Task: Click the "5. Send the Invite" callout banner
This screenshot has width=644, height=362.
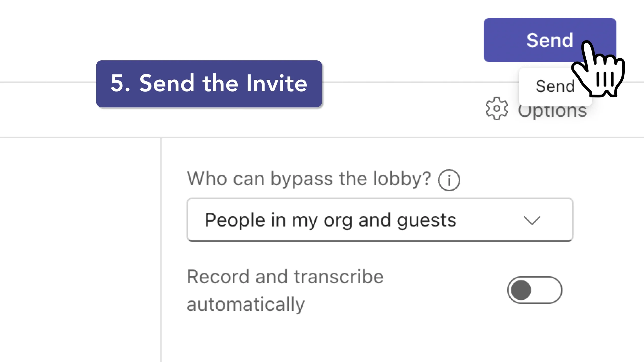Action: (x=209, y=84)
